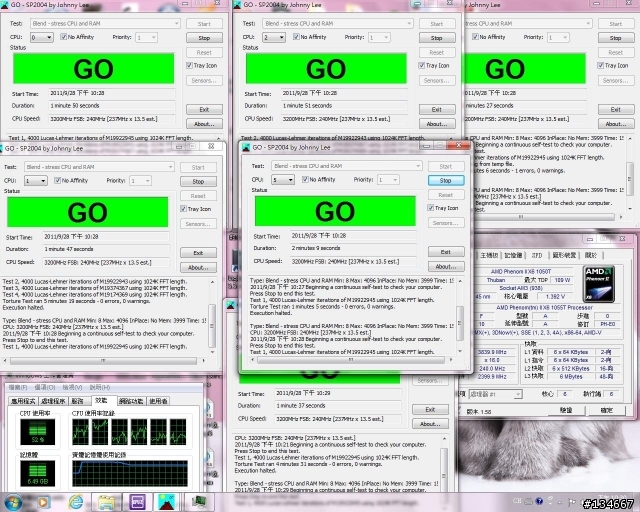
Task: Switch to SPD tab in CPU-Z
Action: 536,255
